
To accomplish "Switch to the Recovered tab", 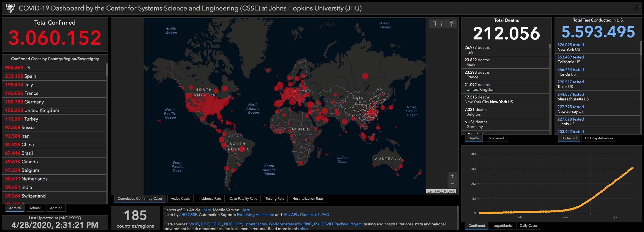I will (496, 138).
